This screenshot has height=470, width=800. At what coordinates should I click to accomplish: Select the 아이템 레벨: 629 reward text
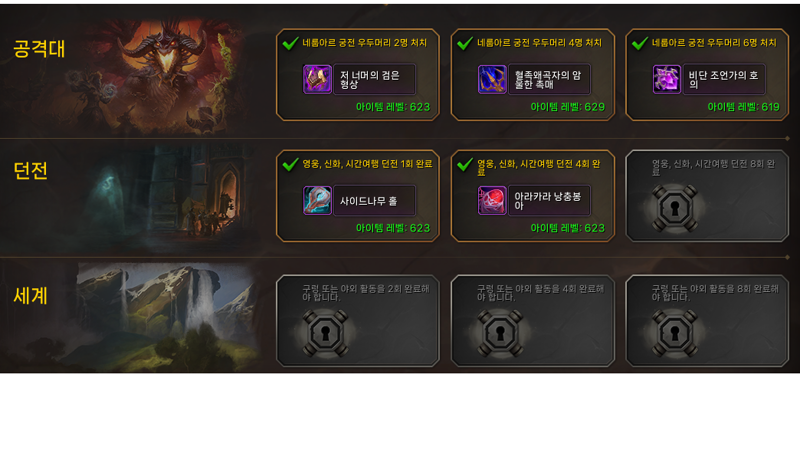tap(567, 107)
